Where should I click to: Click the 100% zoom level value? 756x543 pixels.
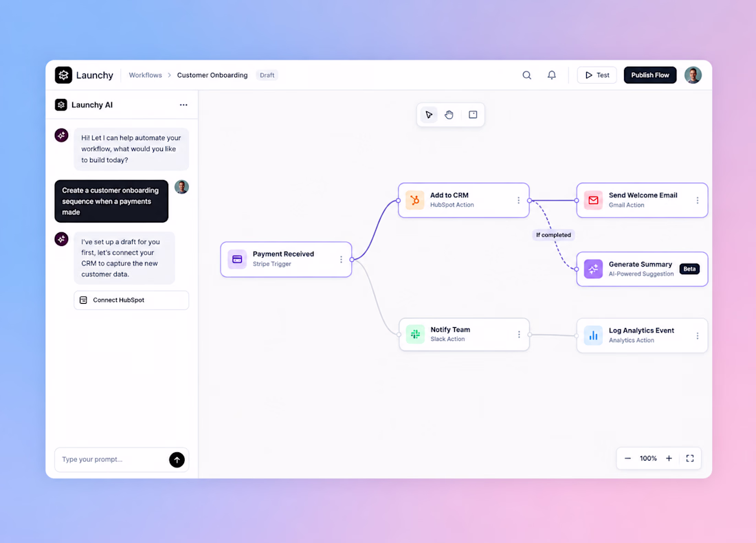(648, 458)
